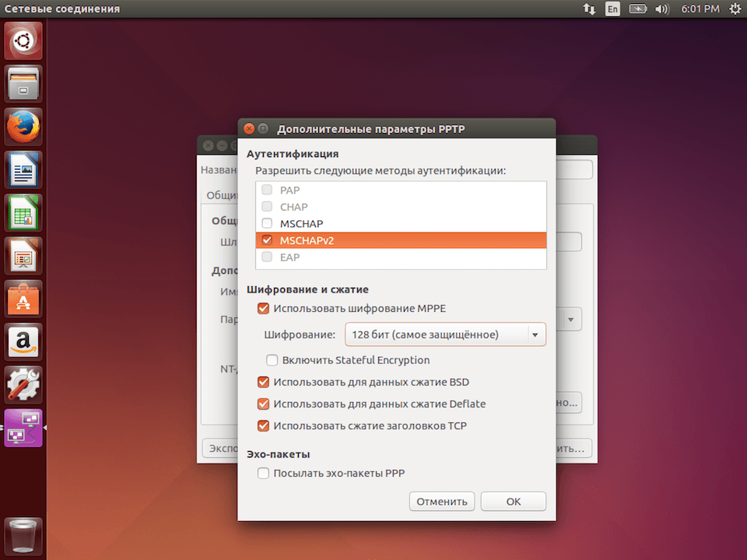Enable the MSCHAP authentication method
Screen dimensions: 747x560
click(267, 223)
